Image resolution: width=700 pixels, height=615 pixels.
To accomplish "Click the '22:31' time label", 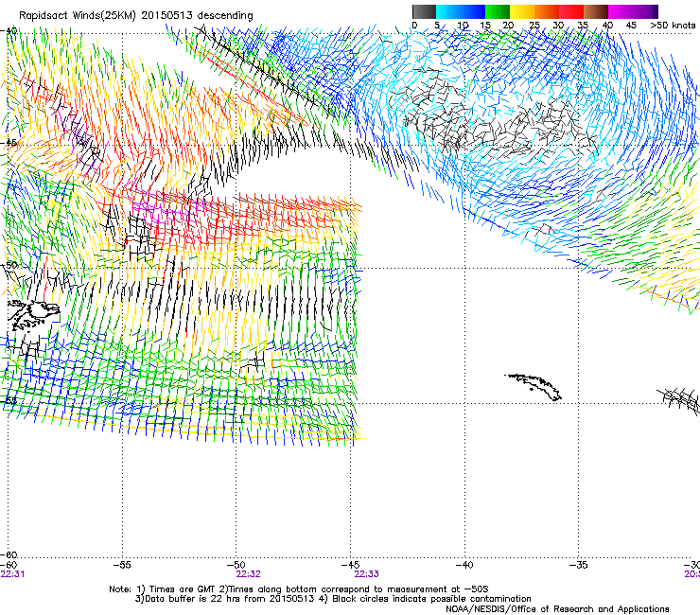I will [x=13, y=574].
